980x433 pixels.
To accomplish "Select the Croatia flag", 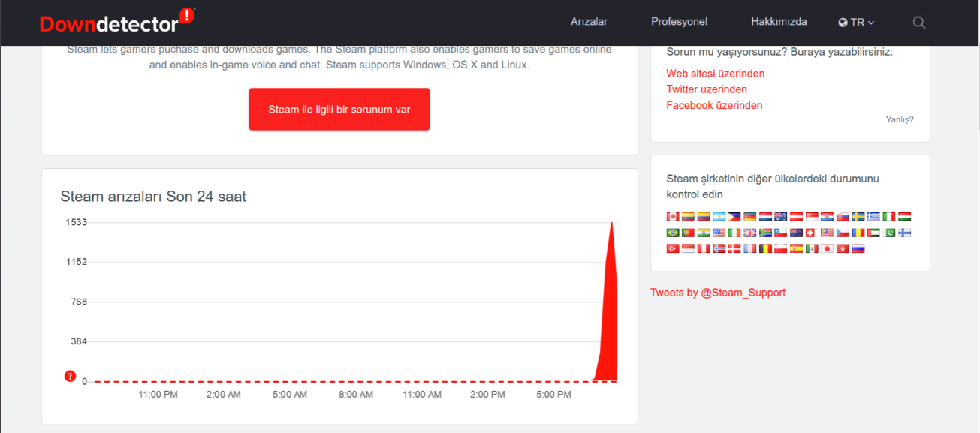I will [828, 217].
